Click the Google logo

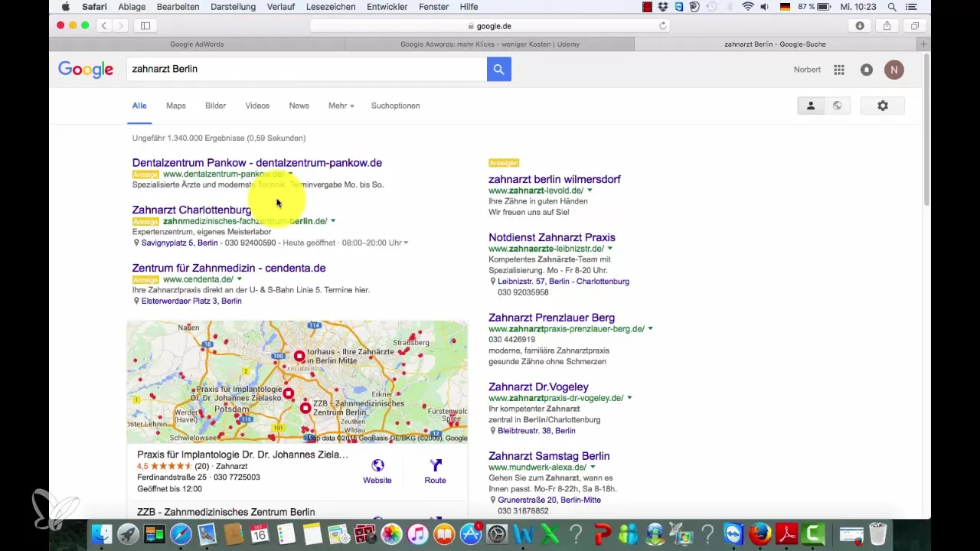coord(86,70)
